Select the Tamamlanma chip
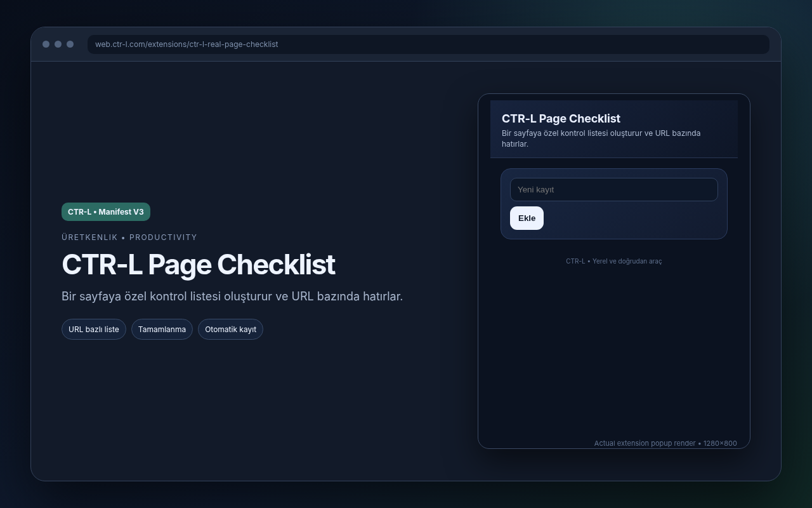This screenshot has width=812, height=508. coord(162,329)
